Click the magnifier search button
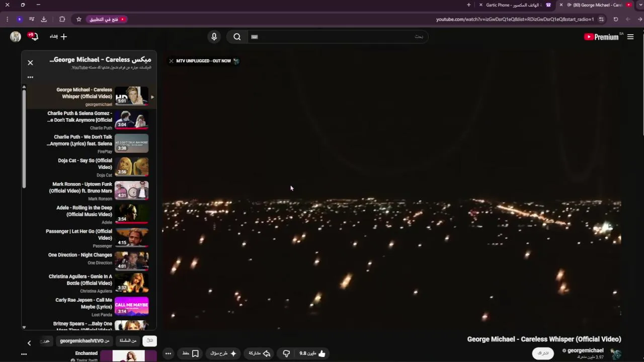The width and height of the screenshot is (644, 362). coord(237,37)
